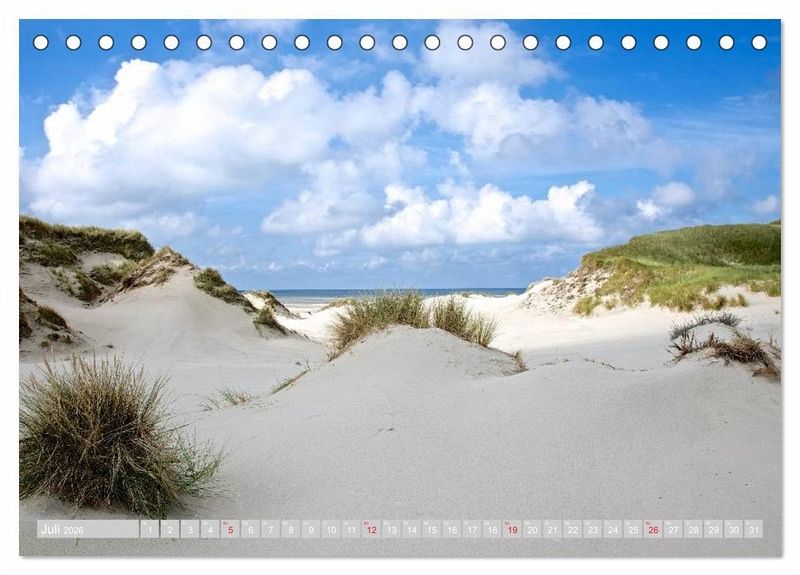Choose date cell 17
This screenshot has height=575, width=800.
[472, 529]
